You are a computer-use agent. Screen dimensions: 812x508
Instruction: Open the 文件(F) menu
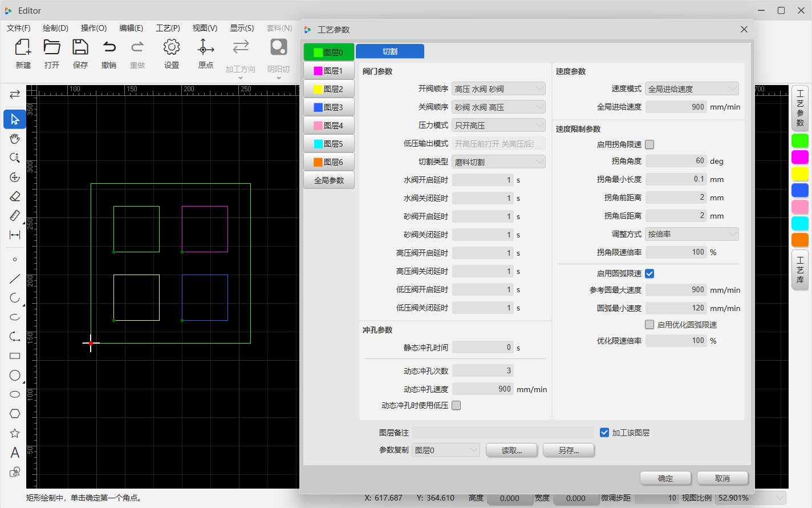[17, 27]
